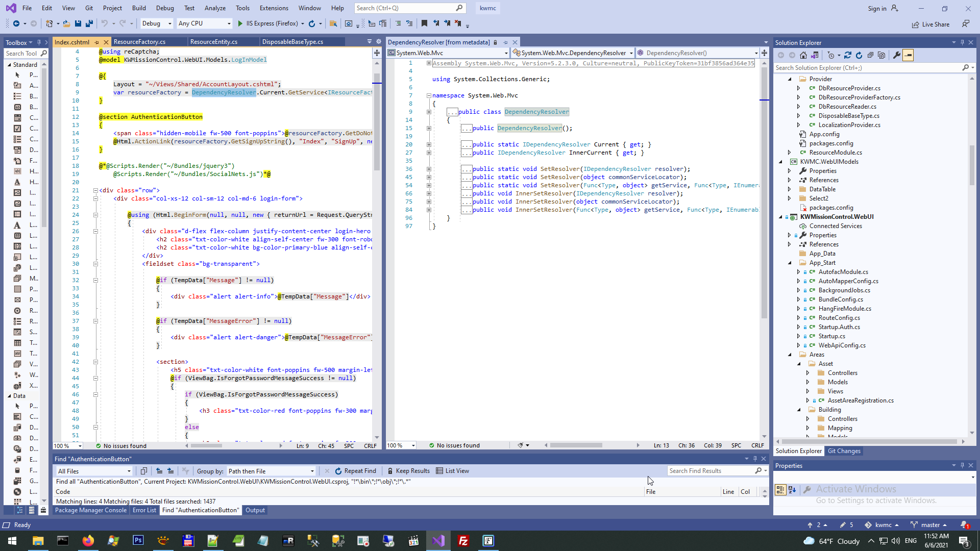Toggle Preview Selected Items button
The width and height of the screenshot is (980, 551).
pyautogui.click(x=908, y=55)
